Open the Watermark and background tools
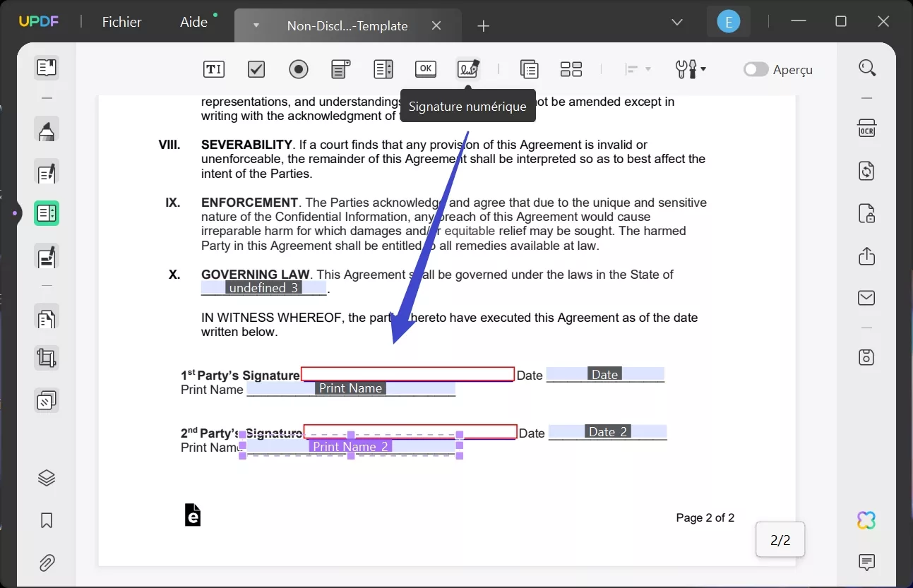 pos(47,400)
